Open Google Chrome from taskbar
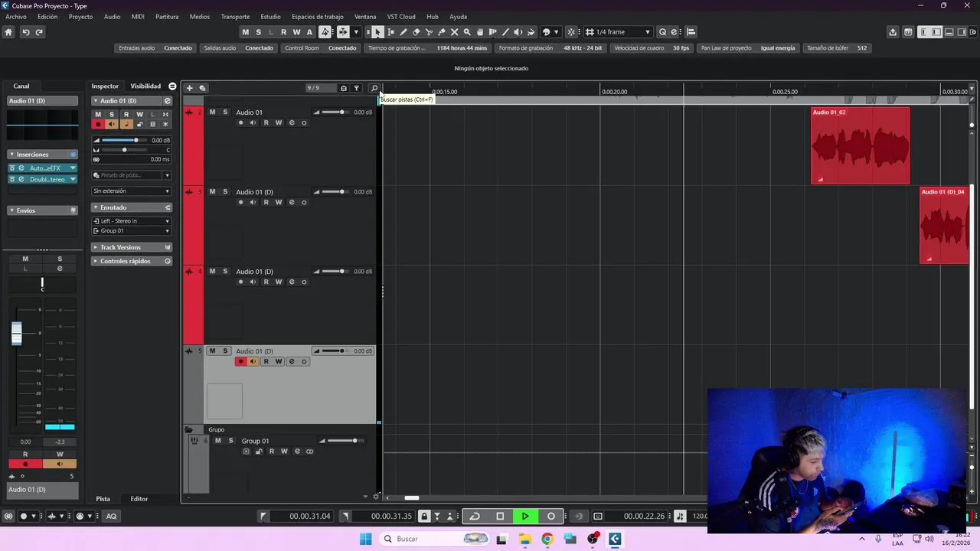 tap(547, 539)
